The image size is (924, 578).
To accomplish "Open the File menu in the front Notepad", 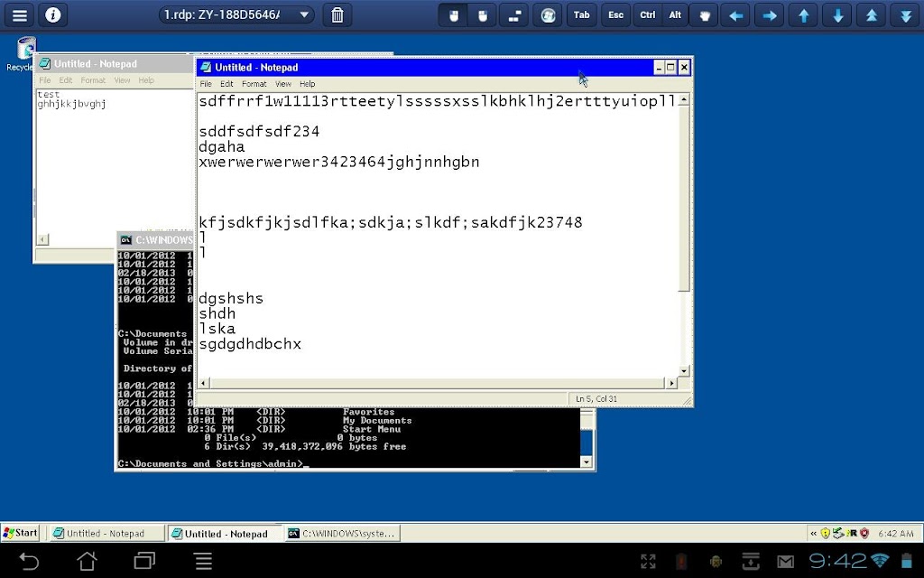I will [206, 84].
